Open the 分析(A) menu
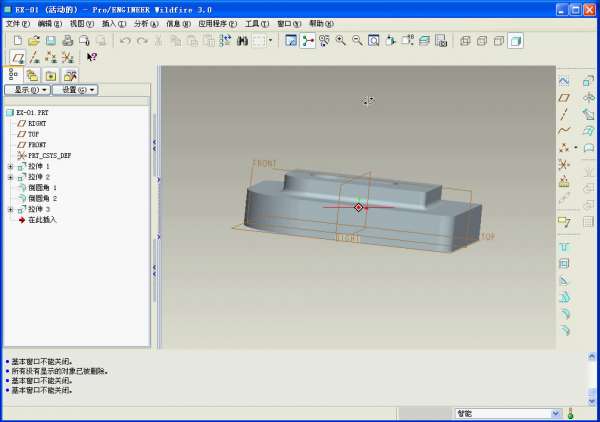Viewport: 600px width, 422px height. (145, 23)
